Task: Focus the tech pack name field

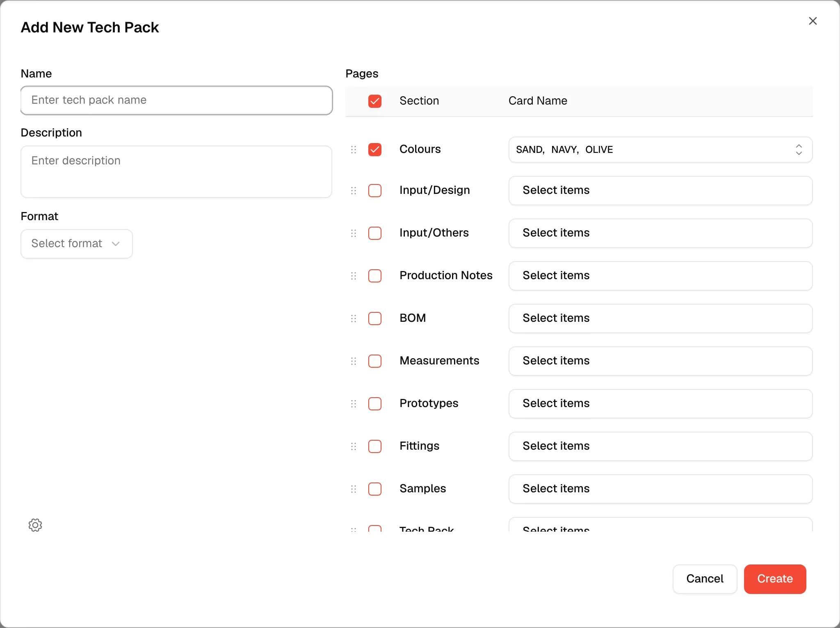Action: coord(176,100)
